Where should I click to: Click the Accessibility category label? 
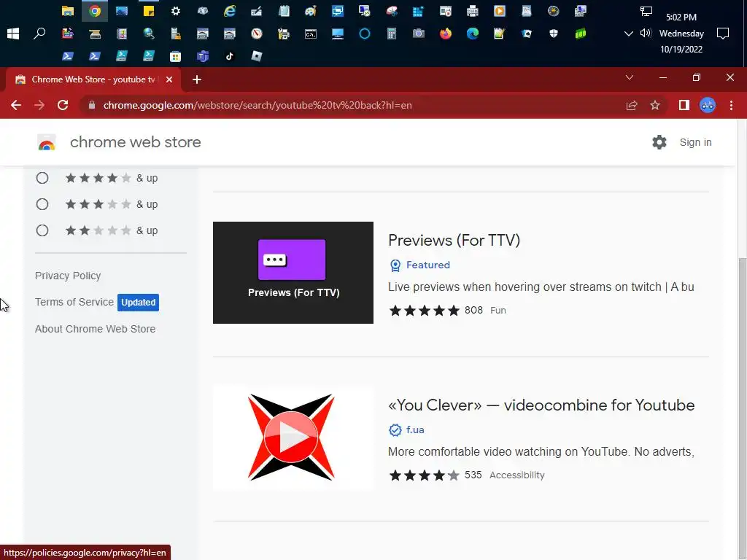[517, 475]
